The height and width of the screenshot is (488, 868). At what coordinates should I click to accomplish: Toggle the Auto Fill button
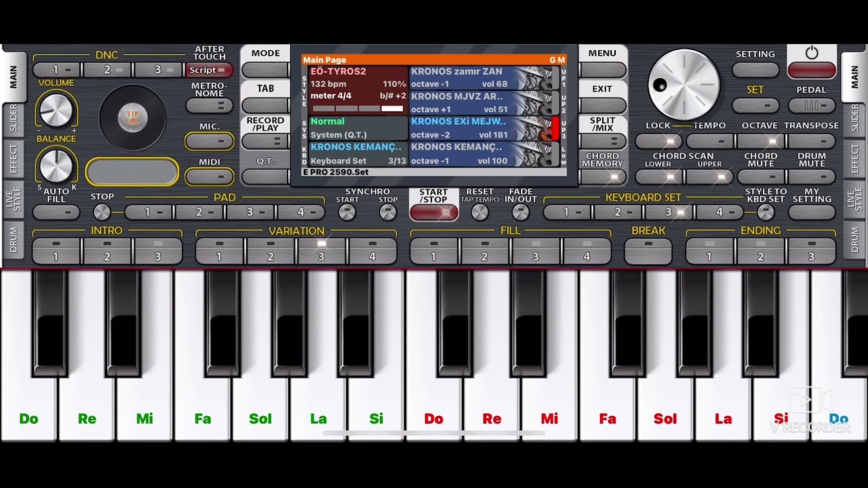point(56,212)
